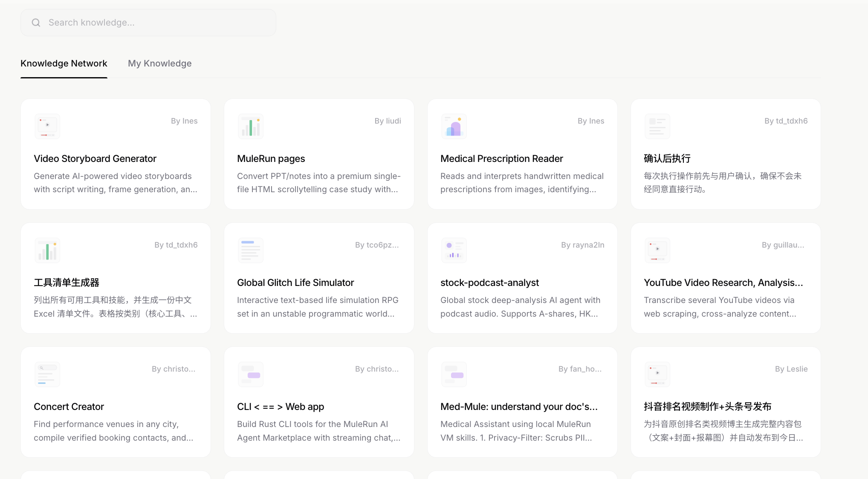Click the stock-podcast-analyst card icon
The image size is (868, 479).
tap(454, 251)
